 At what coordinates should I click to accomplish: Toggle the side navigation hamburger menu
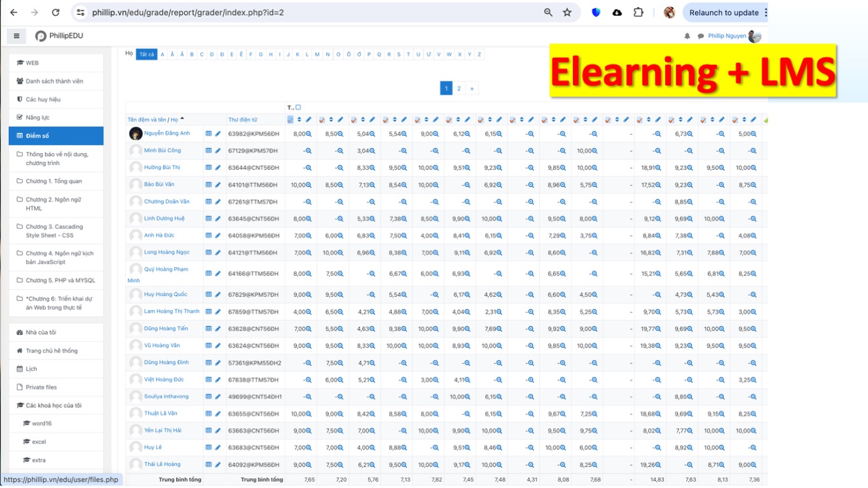pos(17,36)
